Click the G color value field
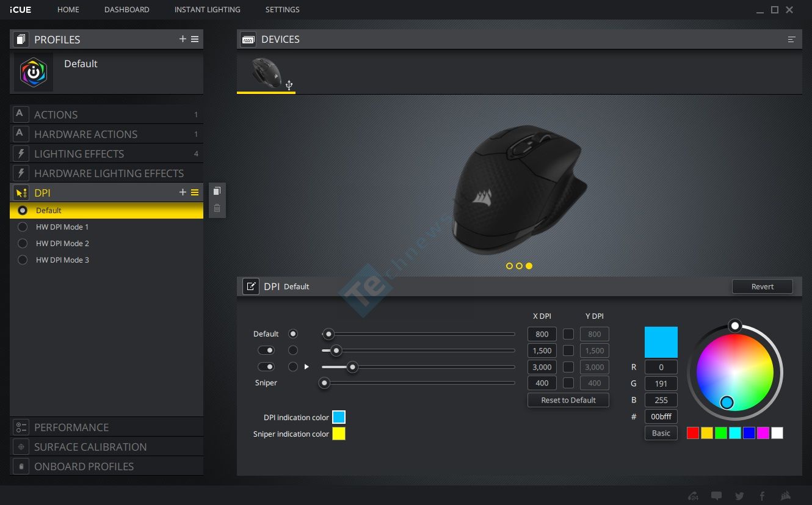Viewport: 812px width, 505px height. (661, 383)
